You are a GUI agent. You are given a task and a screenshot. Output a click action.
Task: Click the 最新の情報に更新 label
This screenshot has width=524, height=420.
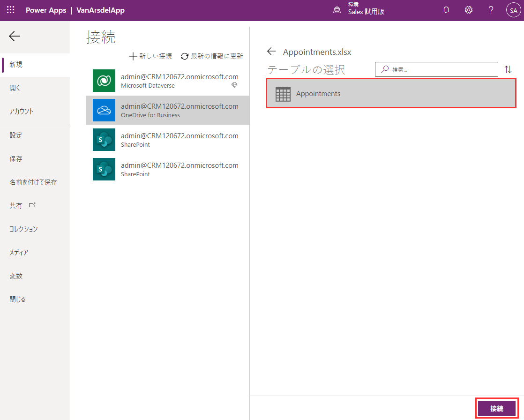[217, 56]
